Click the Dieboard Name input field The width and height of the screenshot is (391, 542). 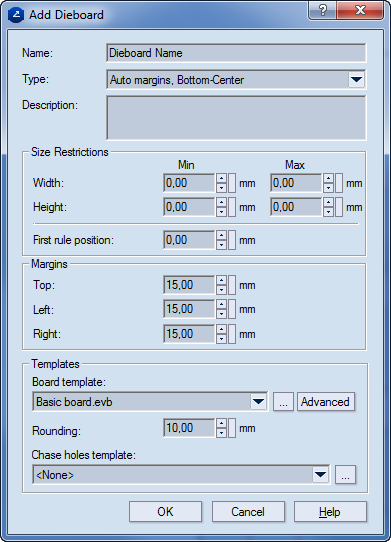click(x=236, y=53)
